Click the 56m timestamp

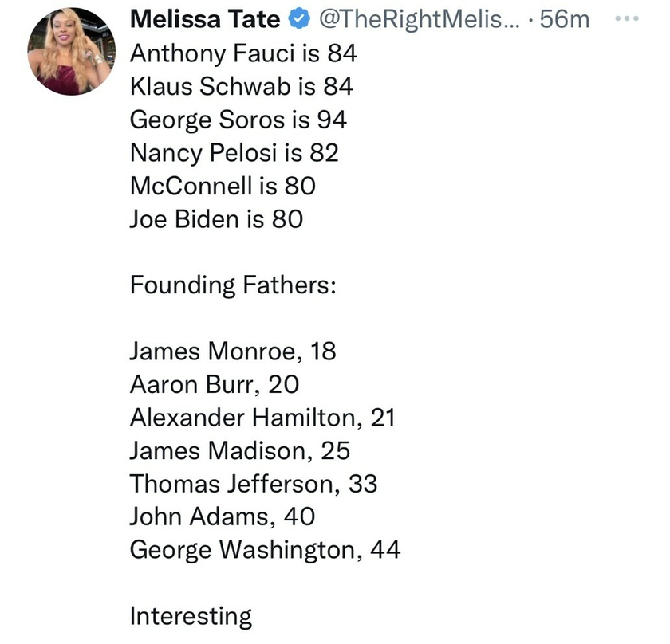click(x=565, y=19)
